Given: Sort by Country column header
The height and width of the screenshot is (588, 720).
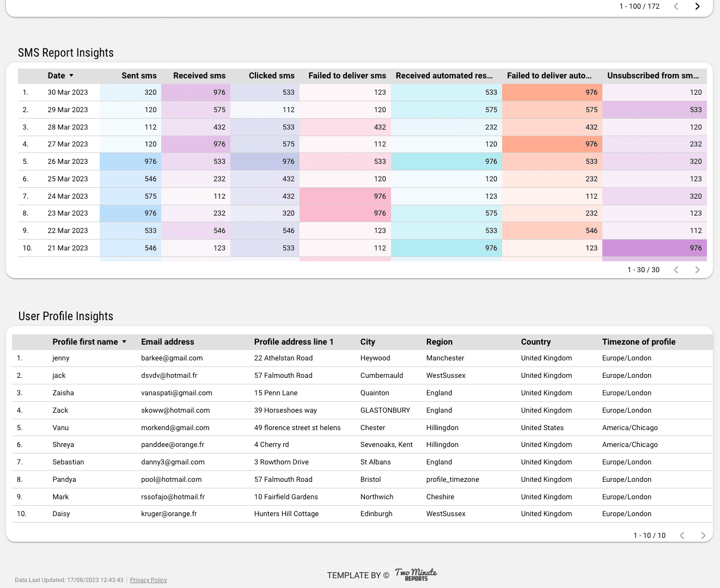Looking at the screenshot, I should coord(536,342).
